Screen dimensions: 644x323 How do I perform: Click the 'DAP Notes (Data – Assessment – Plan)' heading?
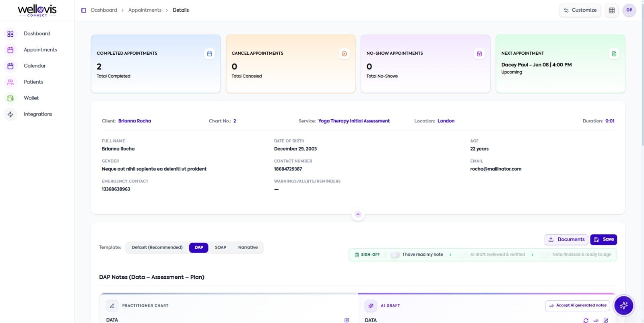pos(152,277)
